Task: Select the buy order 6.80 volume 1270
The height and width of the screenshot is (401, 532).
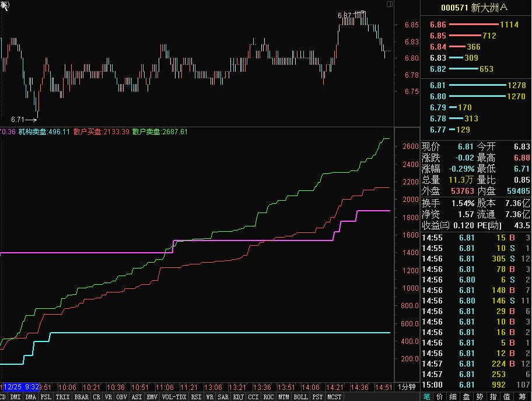Action: (478, 96)
